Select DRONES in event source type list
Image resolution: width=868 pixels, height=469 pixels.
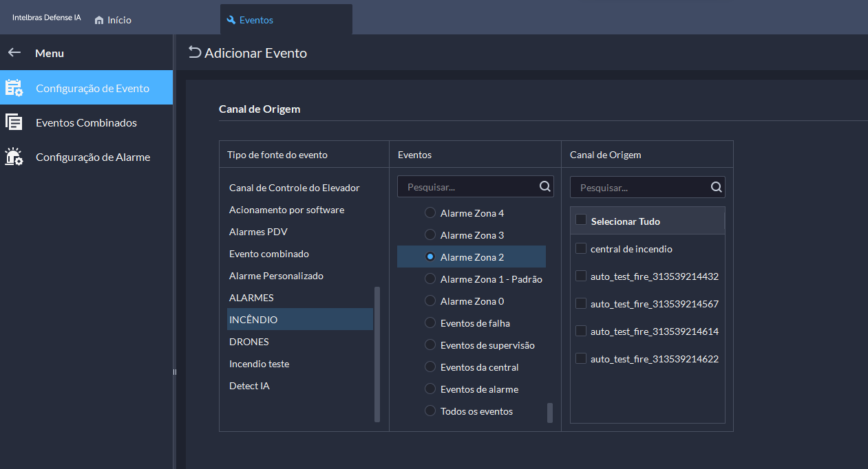coord(249,342)
